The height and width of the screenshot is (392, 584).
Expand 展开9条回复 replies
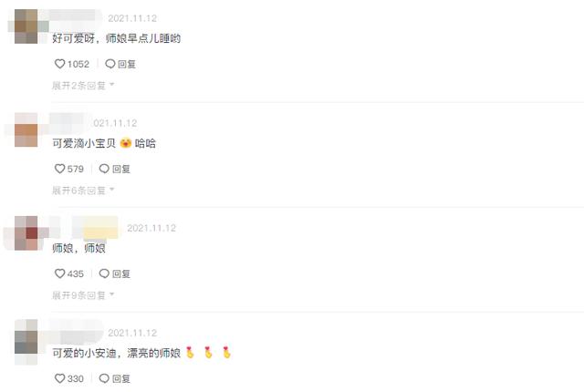83,295
